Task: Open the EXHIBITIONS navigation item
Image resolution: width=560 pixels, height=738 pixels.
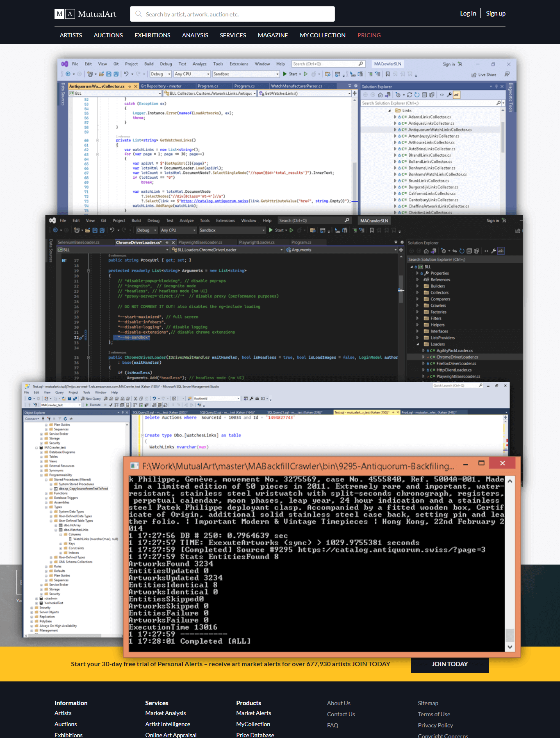Action: [153, 35]
